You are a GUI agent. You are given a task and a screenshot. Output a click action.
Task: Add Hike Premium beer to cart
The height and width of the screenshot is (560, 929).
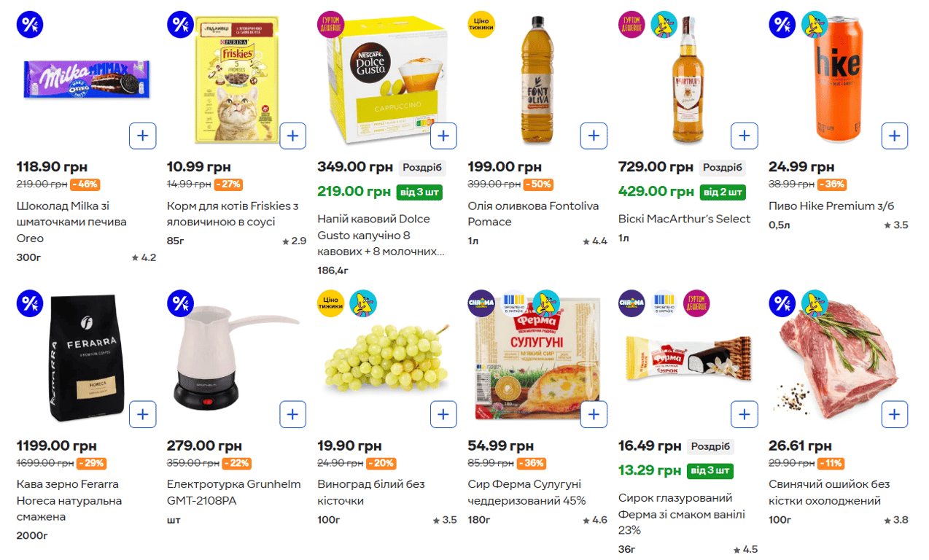[895, 136]
